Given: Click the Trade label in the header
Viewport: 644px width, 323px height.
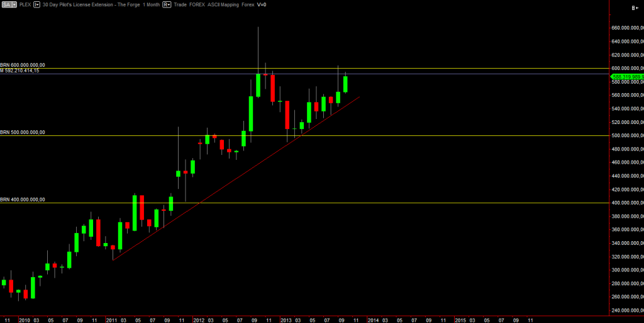Looking at the screenshot, I should (x=180, y=4).
